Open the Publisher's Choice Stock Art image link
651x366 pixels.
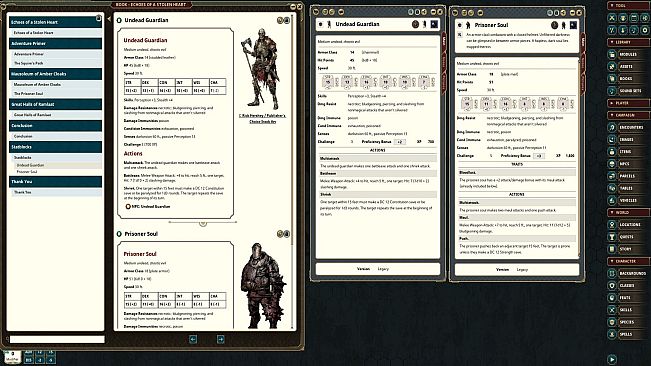click(262, 119)
